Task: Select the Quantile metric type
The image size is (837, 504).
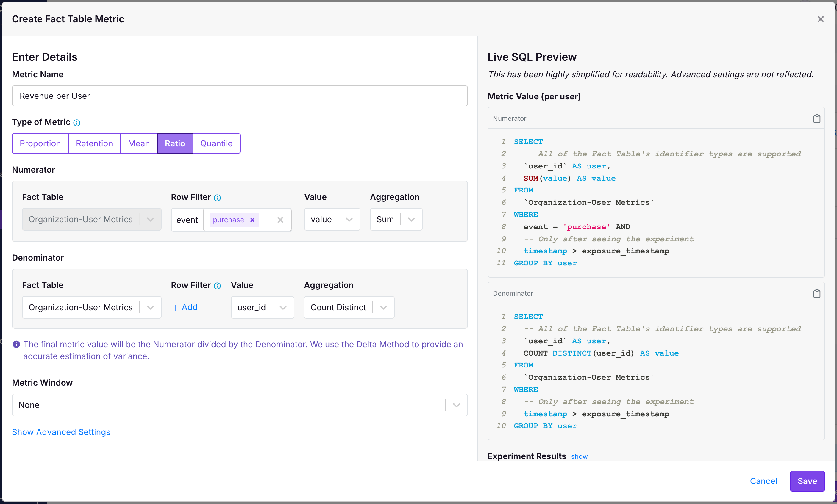Action: point(216,143)
